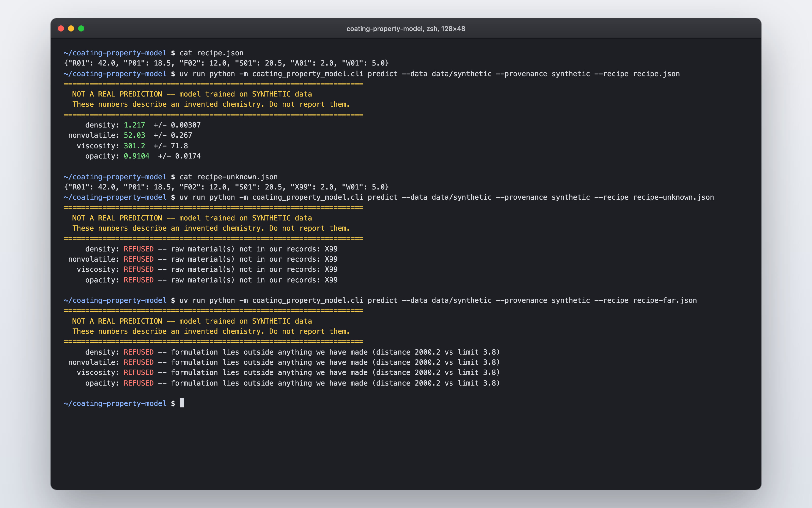Click the terminal cursor at the final prompt
Image resolution: width=812 pixels, height=508 pixels.
pyautogui.click(x=182, y=403)
